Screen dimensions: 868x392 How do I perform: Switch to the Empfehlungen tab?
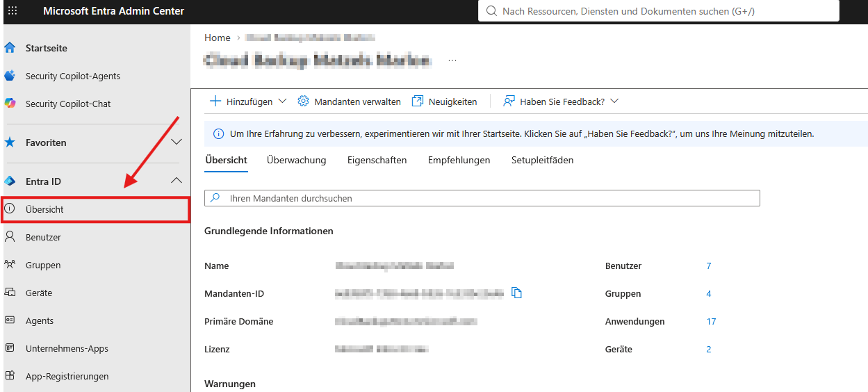(x=459, y=160)
